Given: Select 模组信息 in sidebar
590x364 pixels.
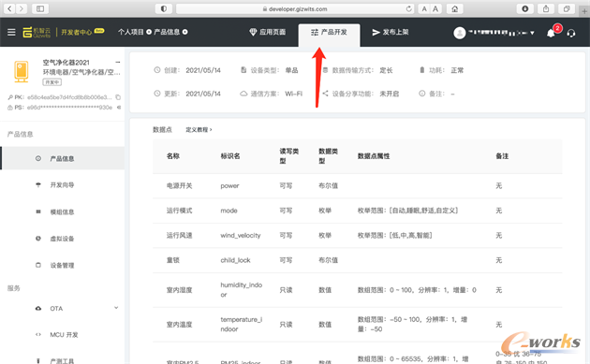Looking at the screenshot, I should pos(62,212).
